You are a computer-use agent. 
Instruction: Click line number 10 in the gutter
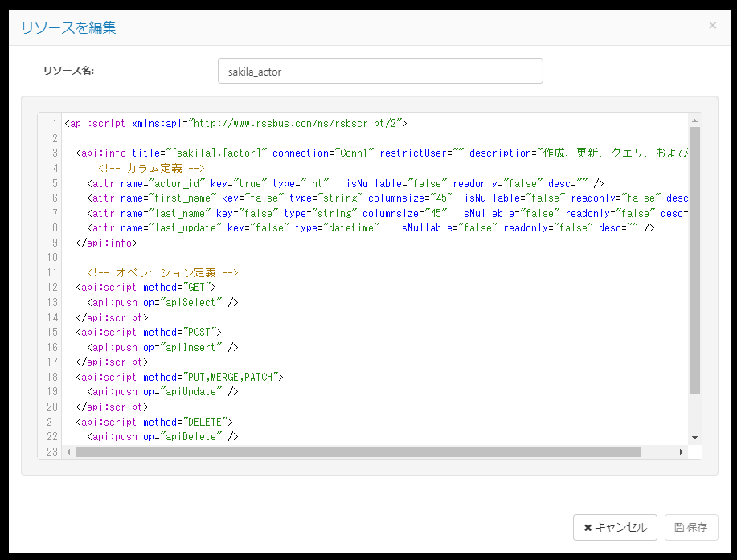[x=52, y=257]
